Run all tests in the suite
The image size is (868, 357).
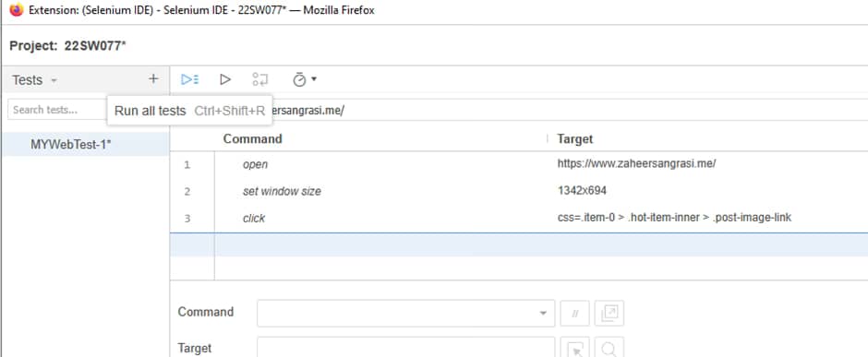pyautogui.click(x=189, y=79)
